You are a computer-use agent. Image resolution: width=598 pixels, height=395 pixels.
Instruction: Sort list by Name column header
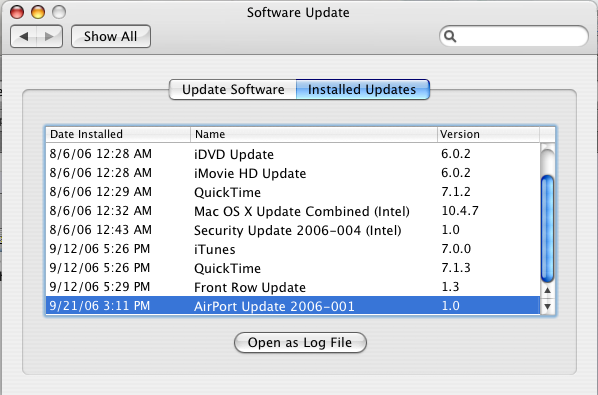click(x=314, y=134)
